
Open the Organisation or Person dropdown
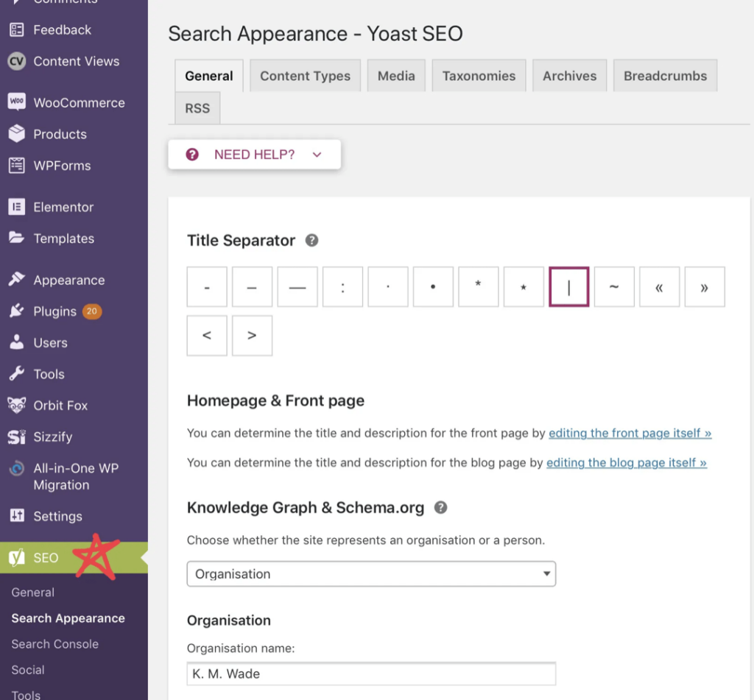tap(371, 574)
